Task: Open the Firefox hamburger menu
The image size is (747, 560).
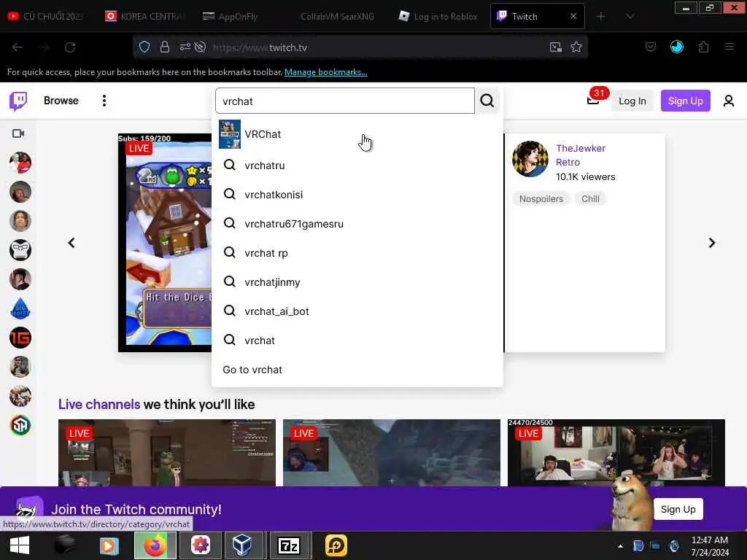Action: [x=729, y=47]
